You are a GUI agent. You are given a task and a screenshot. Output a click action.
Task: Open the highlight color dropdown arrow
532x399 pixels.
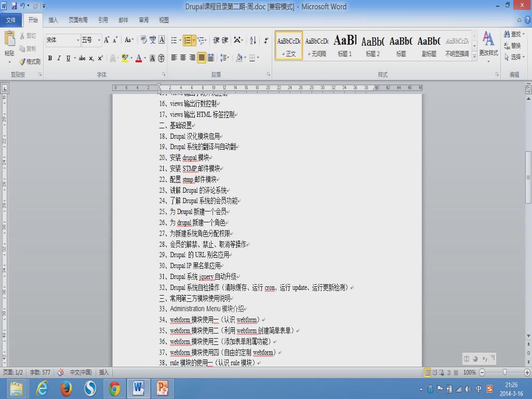[x=131, y=58]
